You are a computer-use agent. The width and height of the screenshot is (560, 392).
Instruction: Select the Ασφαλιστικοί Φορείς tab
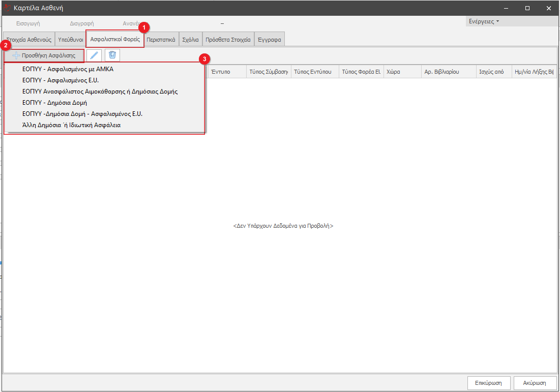tap(115, 39)
